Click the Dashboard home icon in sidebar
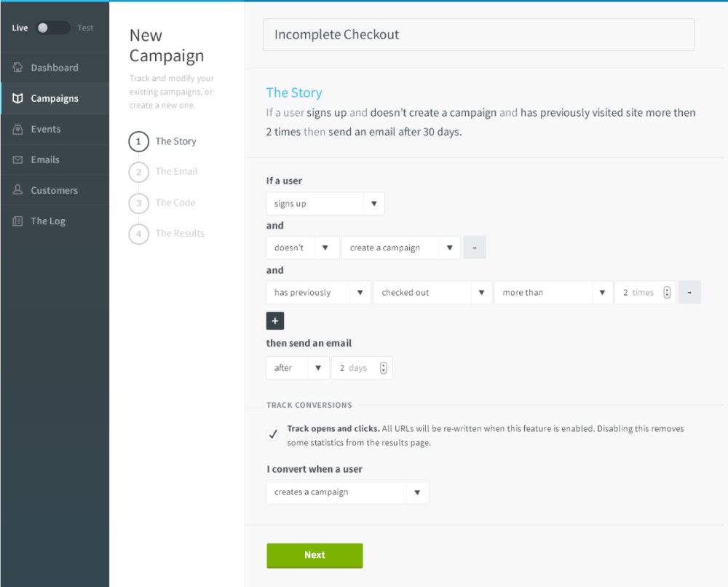This screenshot has height=587, width=728. coord(18,68)
